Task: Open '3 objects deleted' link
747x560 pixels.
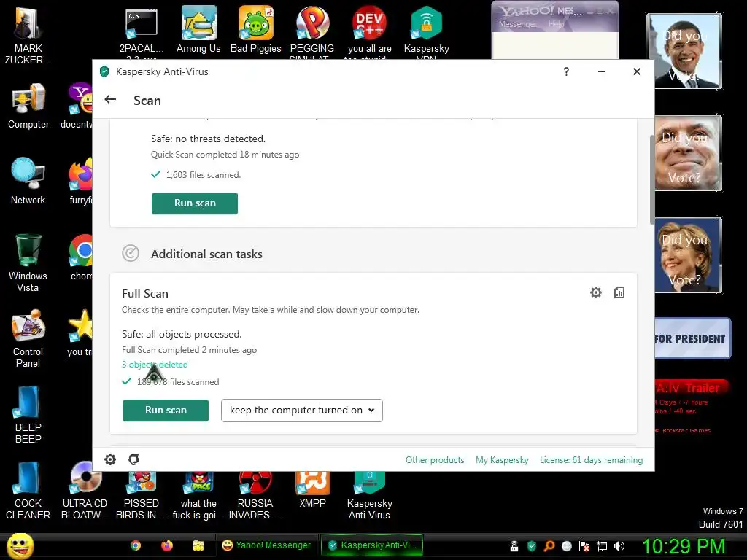Action: click(x=155, y=365)
